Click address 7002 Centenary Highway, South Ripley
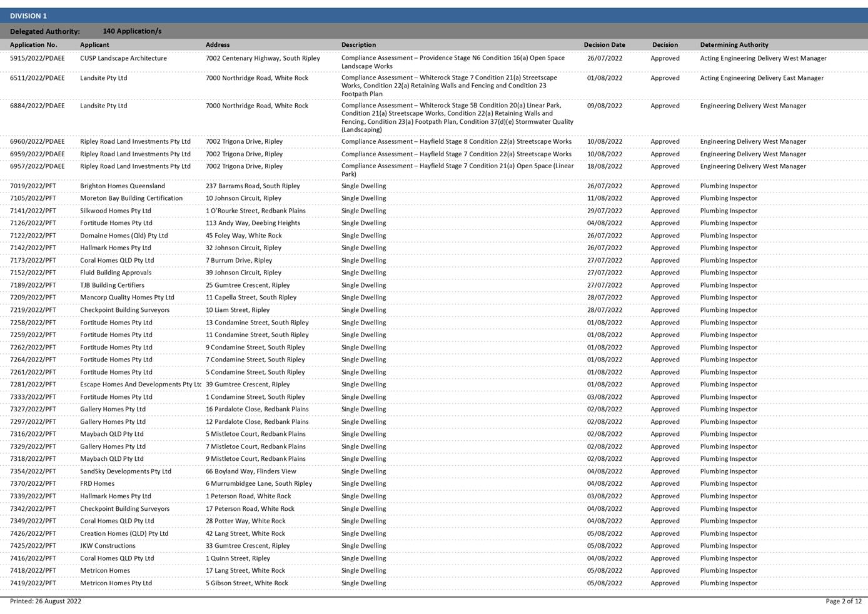The height and width of the screenshot is (614, 868). click(263, 58)
